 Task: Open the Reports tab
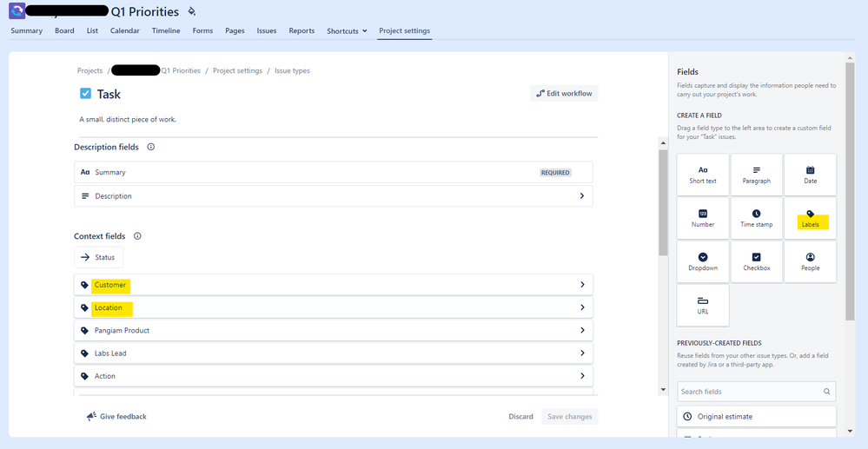point(301,31)
